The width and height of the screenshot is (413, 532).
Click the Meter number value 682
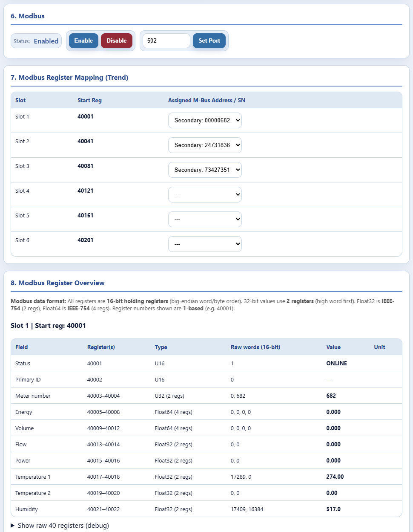point(331,396)
